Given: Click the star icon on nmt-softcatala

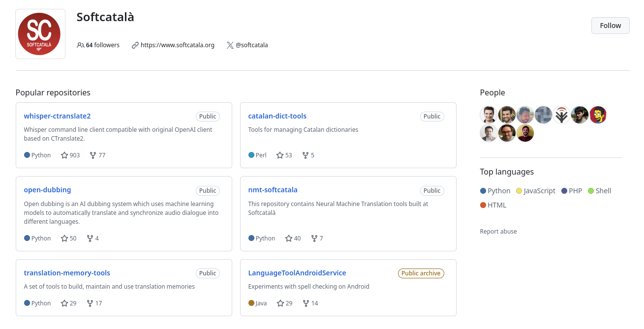Looking at the screenshot, I should tap(289, 239).
